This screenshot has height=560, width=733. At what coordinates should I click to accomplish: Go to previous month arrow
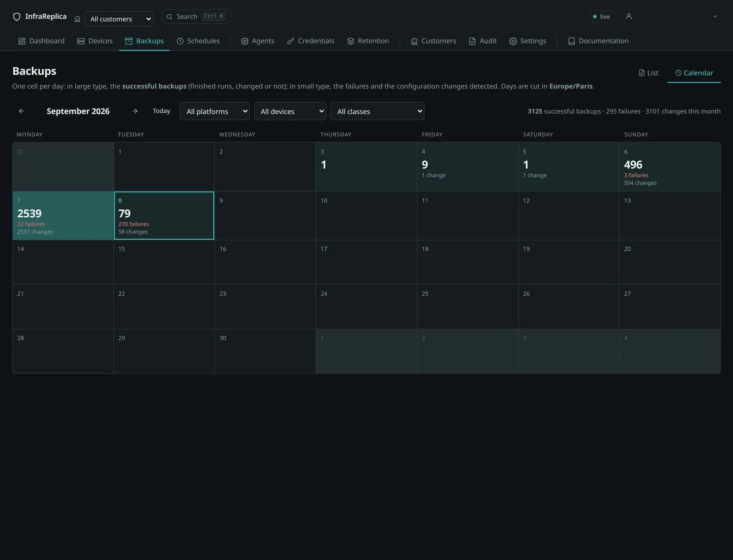(21, 111)
